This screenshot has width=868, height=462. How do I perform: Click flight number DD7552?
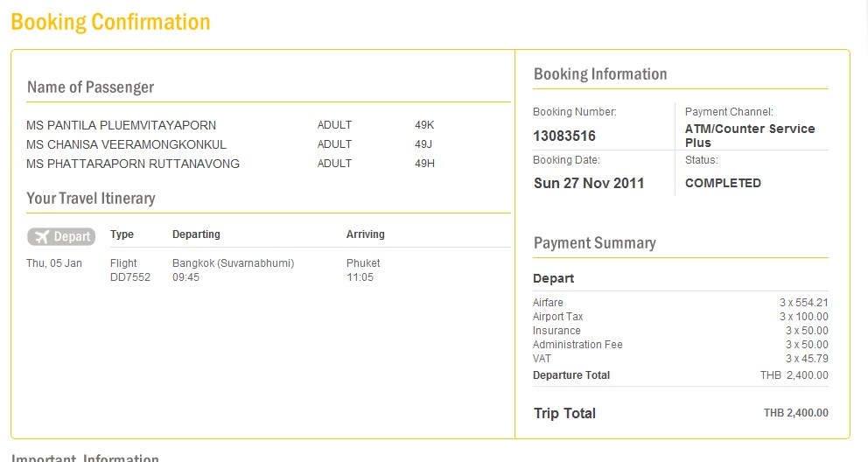tap(130, 277)
